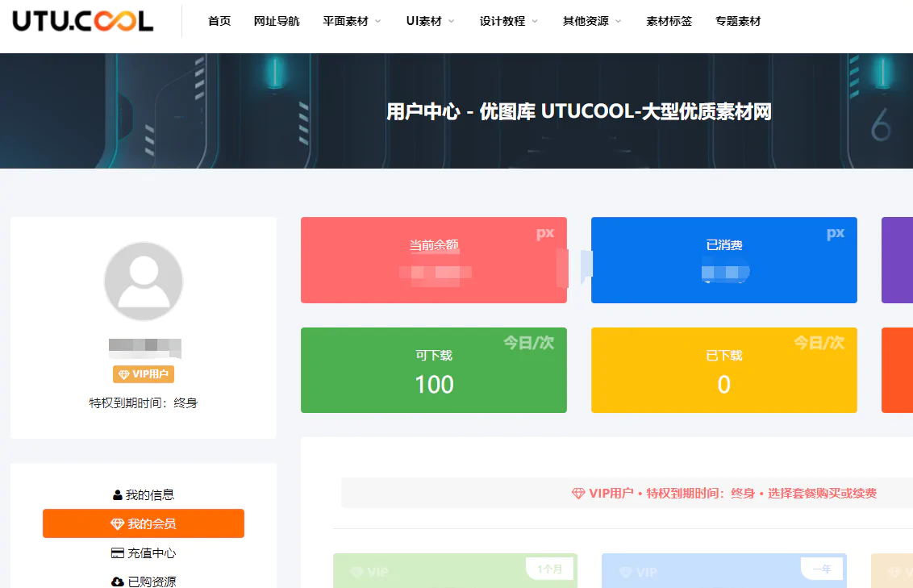Viewport: 913px width, 588px height.
Task: Select the blue 一年 VIP plan card
Action: (x=723, y=570)
